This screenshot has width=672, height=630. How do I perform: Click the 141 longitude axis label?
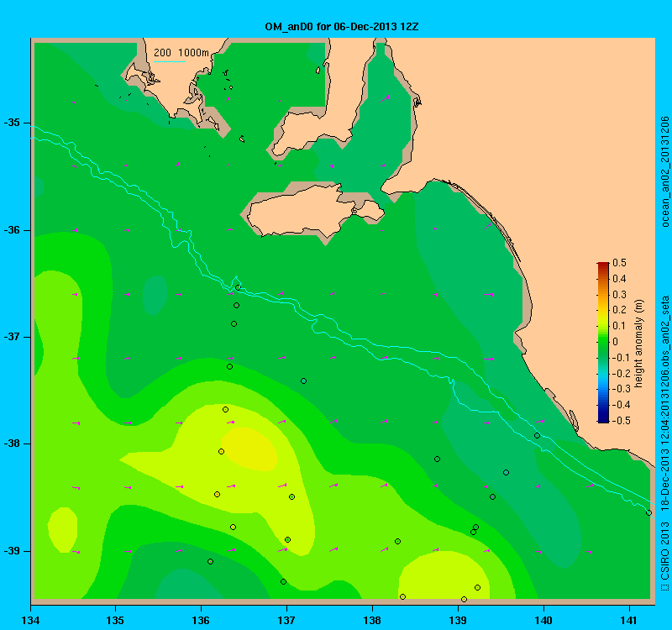(629, 621)
